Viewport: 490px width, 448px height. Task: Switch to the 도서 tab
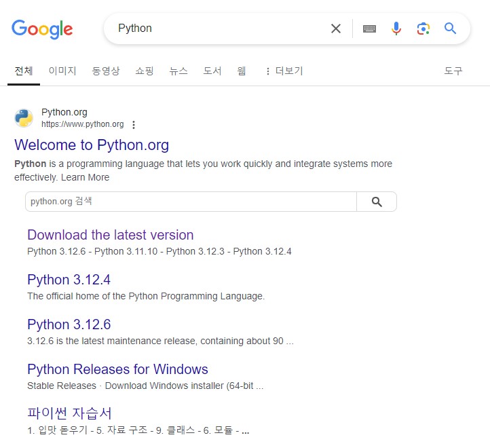coord(212,71)
